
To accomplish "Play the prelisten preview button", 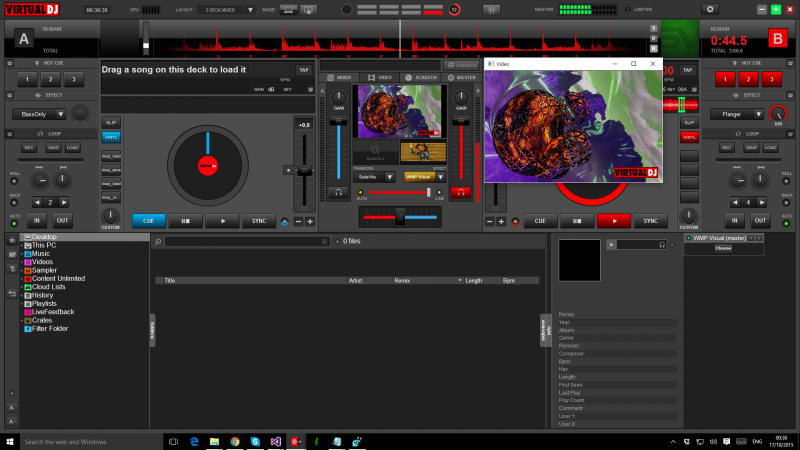I will [611, 245].
